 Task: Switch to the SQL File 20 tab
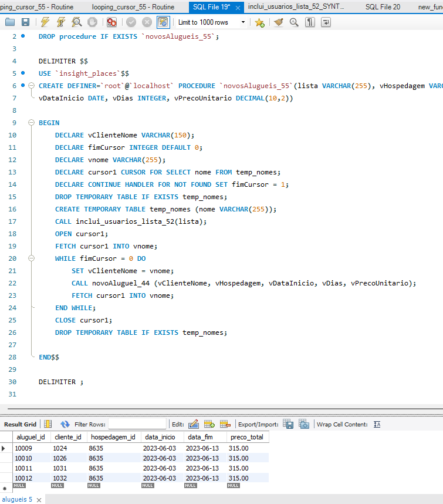[382, 6]
